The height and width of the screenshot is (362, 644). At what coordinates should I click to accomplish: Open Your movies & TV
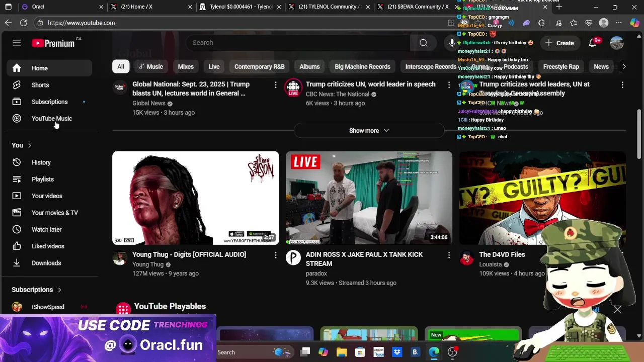click(x=49, y=213)
